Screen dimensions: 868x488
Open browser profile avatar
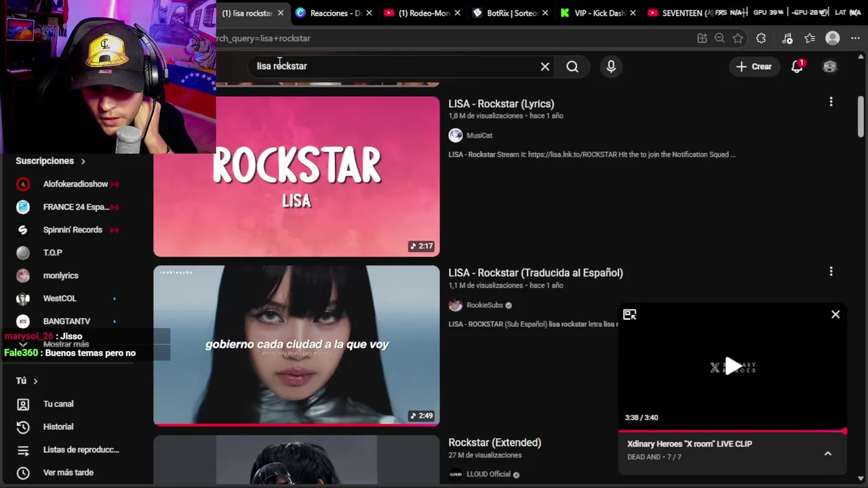tap(833, 39)
